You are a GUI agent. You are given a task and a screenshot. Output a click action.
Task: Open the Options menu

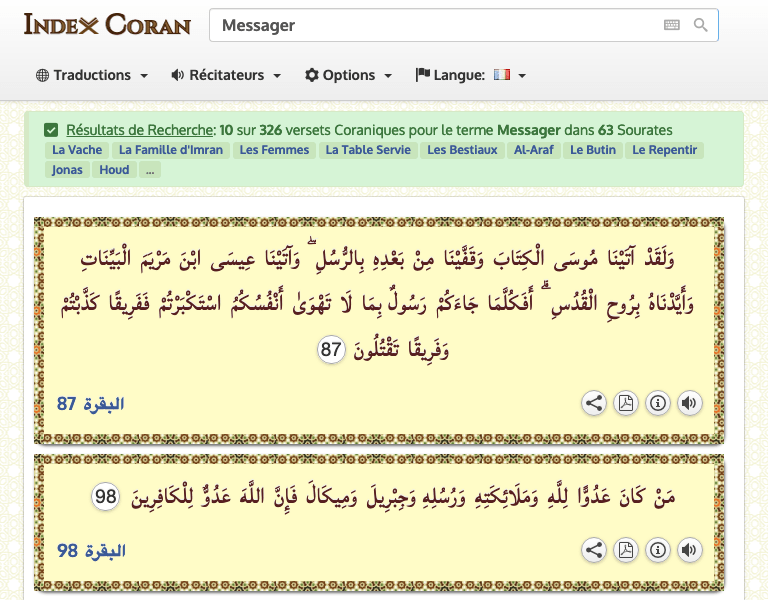(348, 75)
